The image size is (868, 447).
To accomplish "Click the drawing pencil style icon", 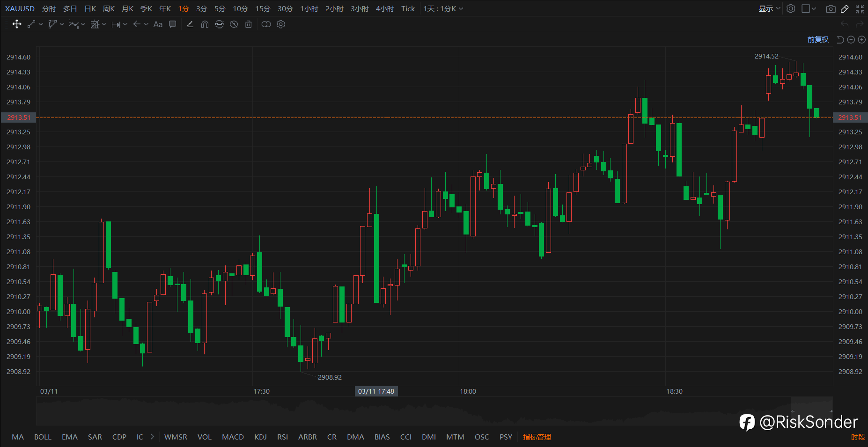I will [190, 24].
